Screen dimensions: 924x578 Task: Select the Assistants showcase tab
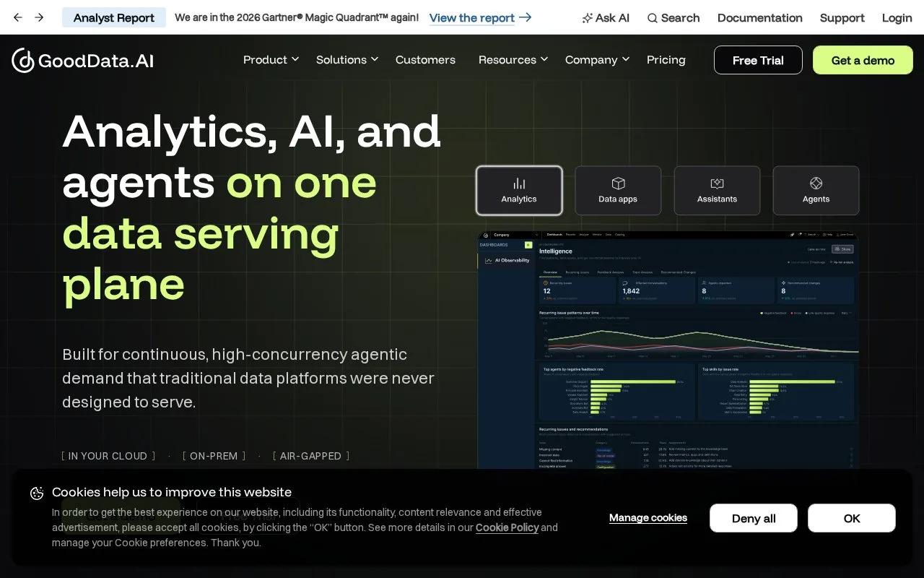pos(717,191)
